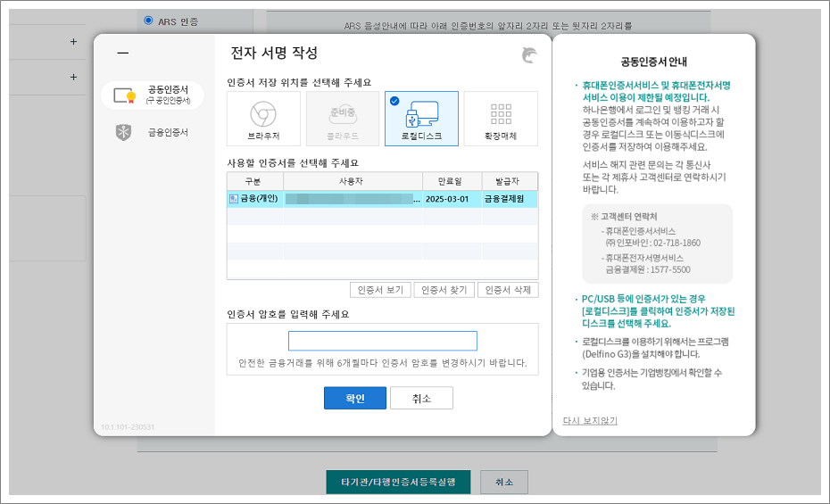Click the 인증서 보기 button

(x=380, y=290)
